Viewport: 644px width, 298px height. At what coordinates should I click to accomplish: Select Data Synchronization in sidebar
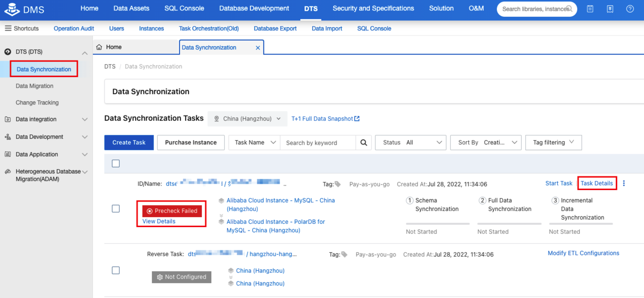coord(44,69)
